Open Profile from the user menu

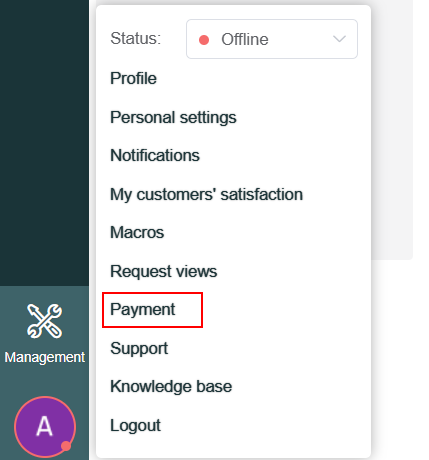pyautogui.click(x=133, y=78)
